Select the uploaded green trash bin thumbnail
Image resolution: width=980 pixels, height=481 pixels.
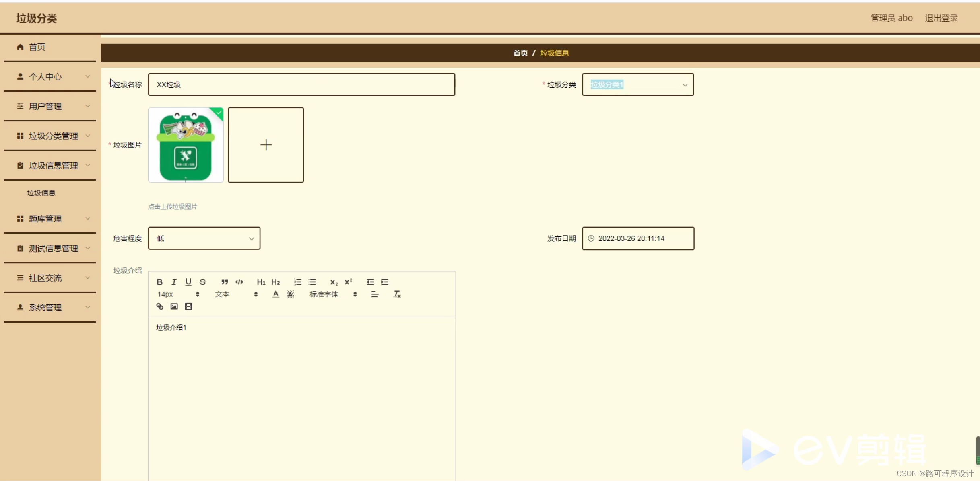186,145
